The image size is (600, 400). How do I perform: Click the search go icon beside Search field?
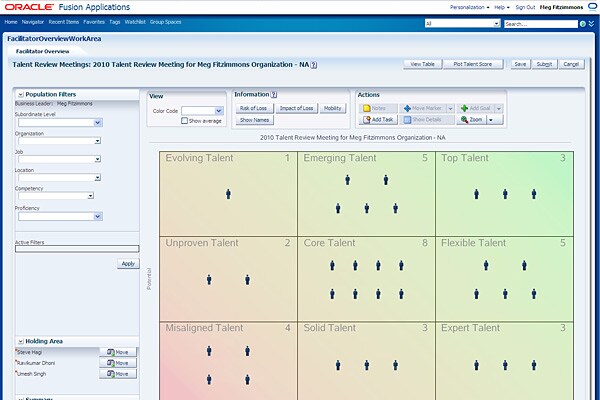pos(583,24)
